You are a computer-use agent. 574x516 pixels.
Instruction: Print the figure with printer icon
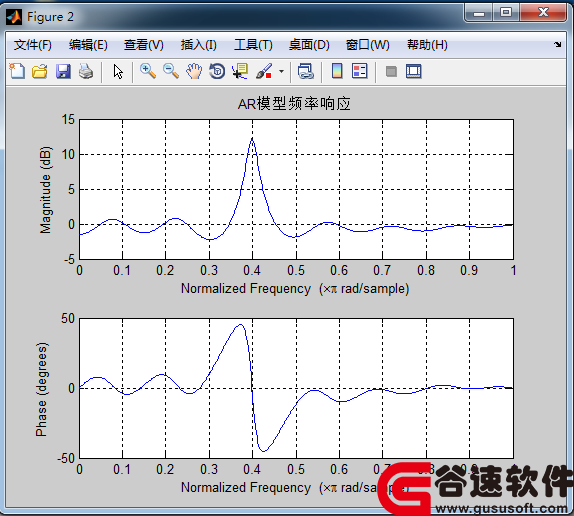click(x=86, y=71)
